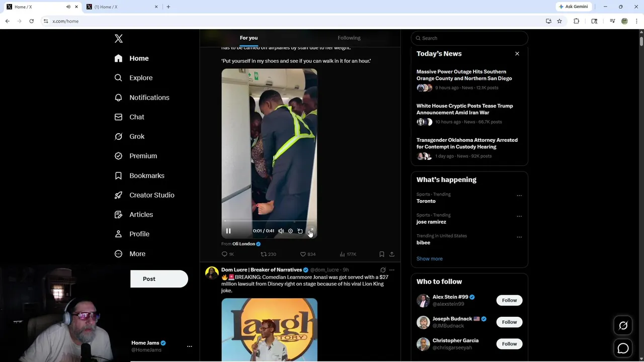The width and height of the screenshot is (644, 362).
Task: Toggle picture-in-picture on the video
Action: pyautogui.click(x=300, y=231)
